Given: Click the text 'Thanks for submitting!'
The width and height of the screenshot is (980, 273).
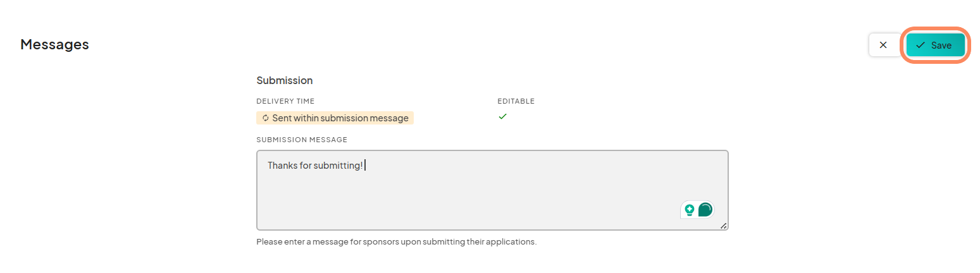Looking at the screenshot, I should [x=315, y=166].
